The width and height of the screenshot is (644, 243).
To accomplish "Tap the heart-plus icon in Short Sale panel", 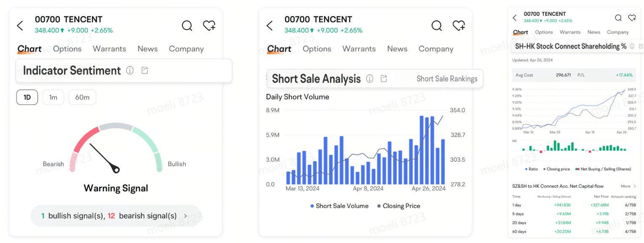I will tap(459, 26).
